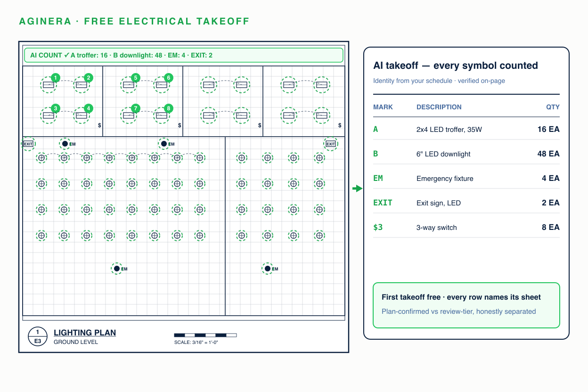Click the QTY column header
588x392 pixels.
(553, 107)
